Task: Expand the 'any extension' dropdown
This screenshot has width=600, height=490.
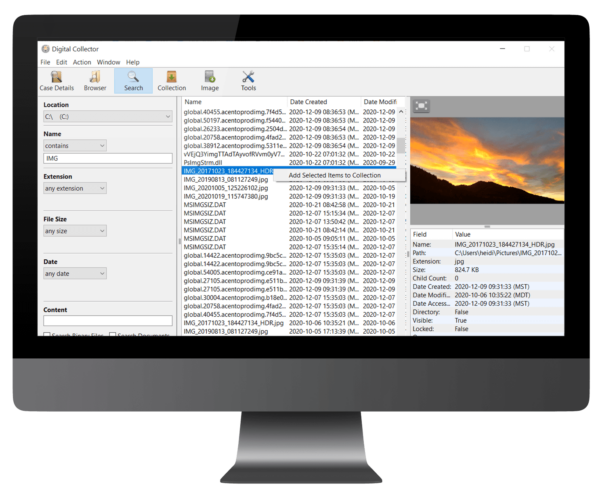Action: [x=74, y=188]
